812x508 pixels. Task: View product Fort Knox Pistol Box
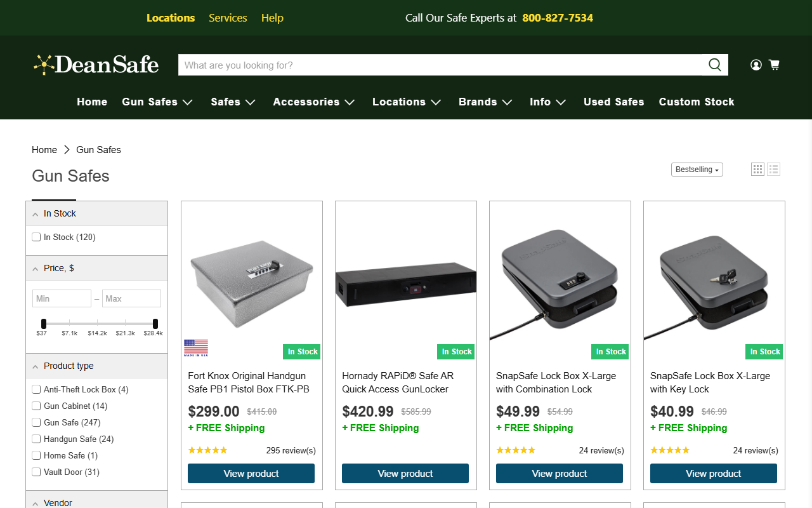point(251,473)
